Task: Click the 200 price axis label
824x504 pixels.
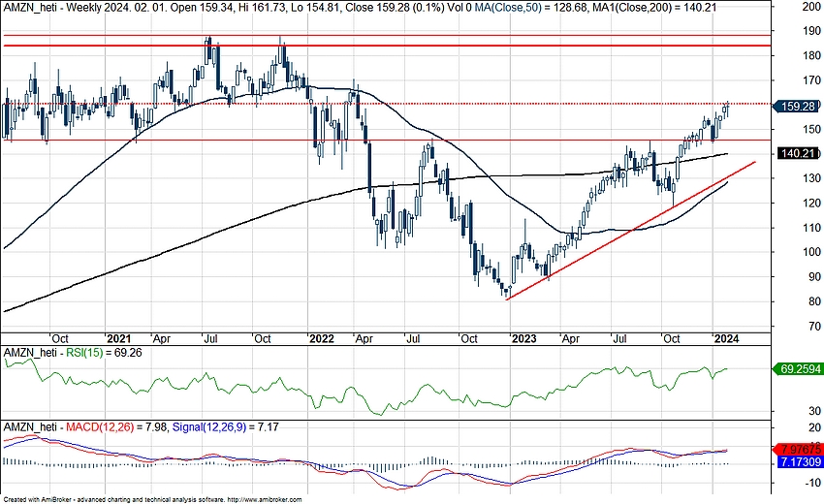Action: click(812, 7)
